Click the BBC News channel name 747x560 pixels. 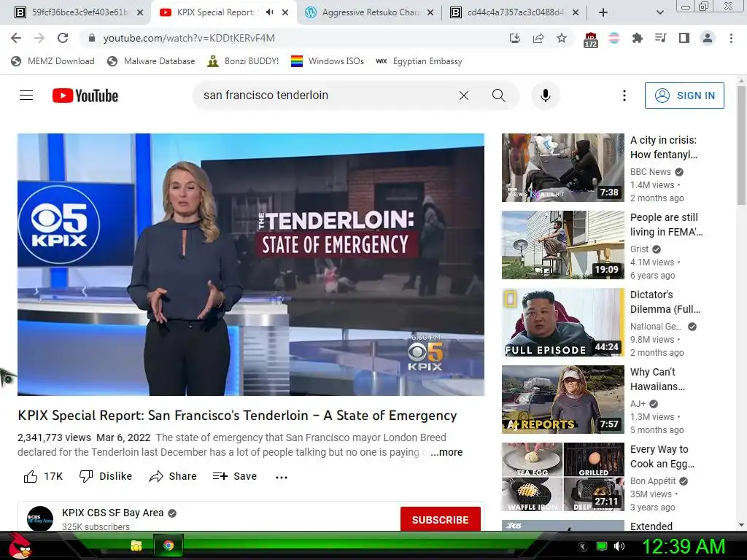tap(650, 172)
